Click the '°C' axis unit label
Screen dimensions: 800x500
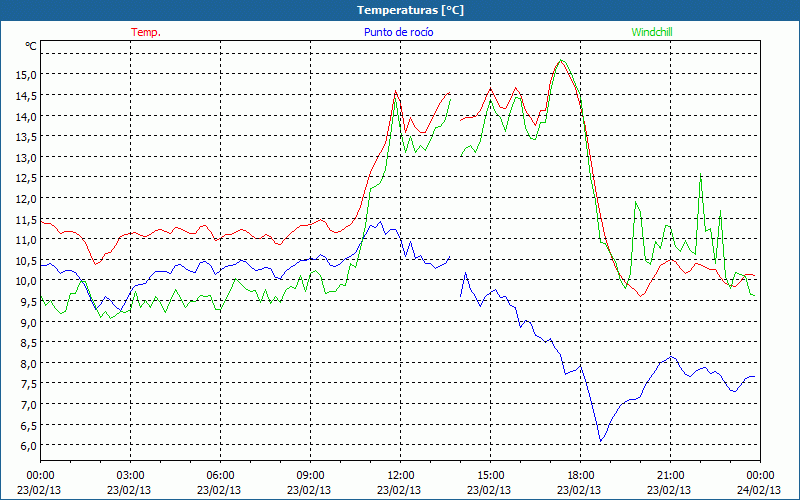tap(31, 46)
